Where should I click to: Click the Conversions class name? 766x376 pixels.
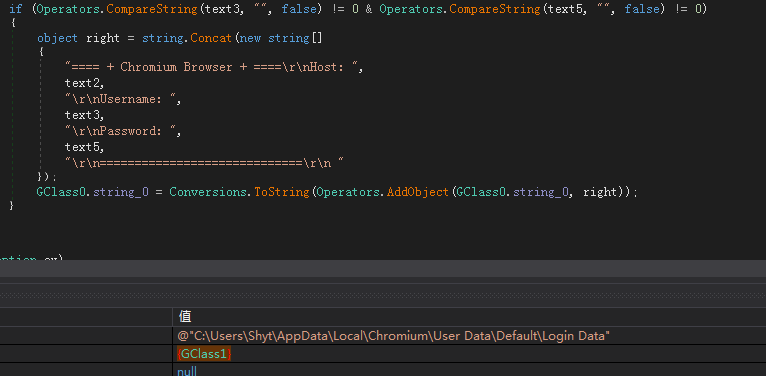pyautogui.click(x=208, y=192)
